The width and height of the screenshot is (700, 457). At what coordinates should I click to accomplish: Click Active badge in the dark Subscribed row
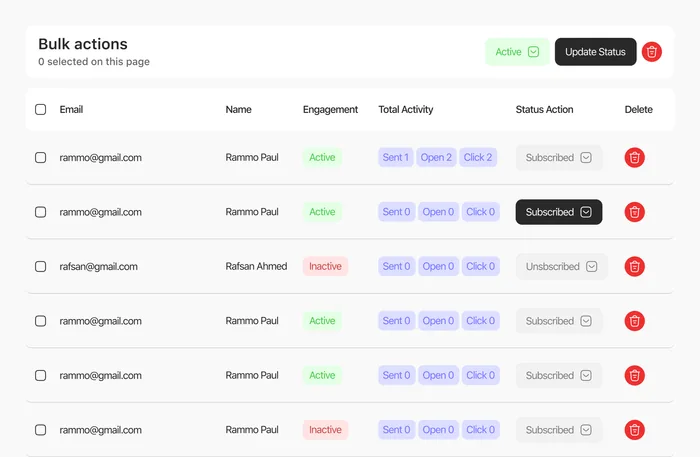pyautogui.click(x=322, y=212)
